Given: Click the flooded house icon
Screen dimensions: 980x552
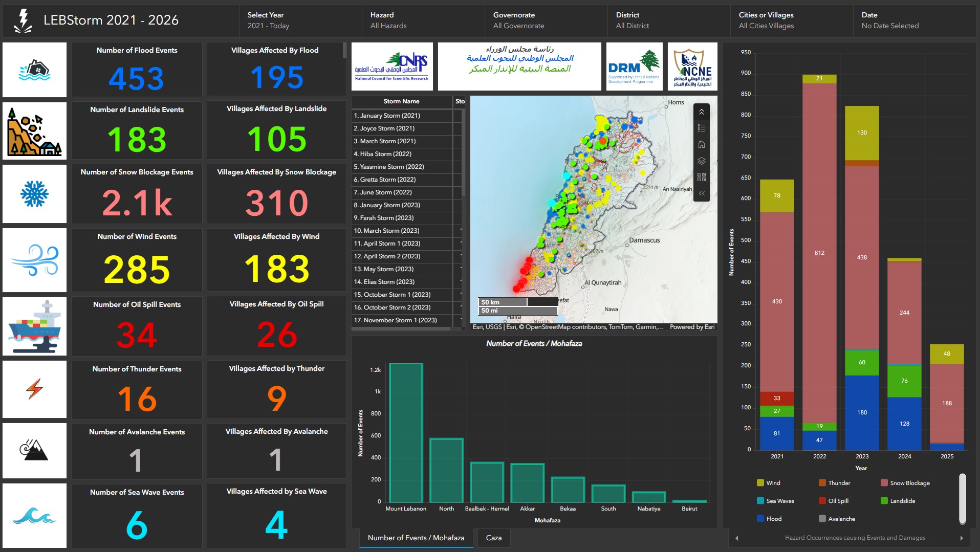Looking at the screenshot, I should click(34, 70).
